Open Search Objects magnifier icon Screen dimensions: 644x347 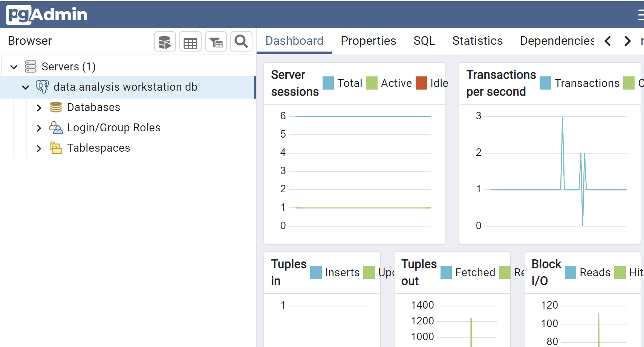coord(241,41)
